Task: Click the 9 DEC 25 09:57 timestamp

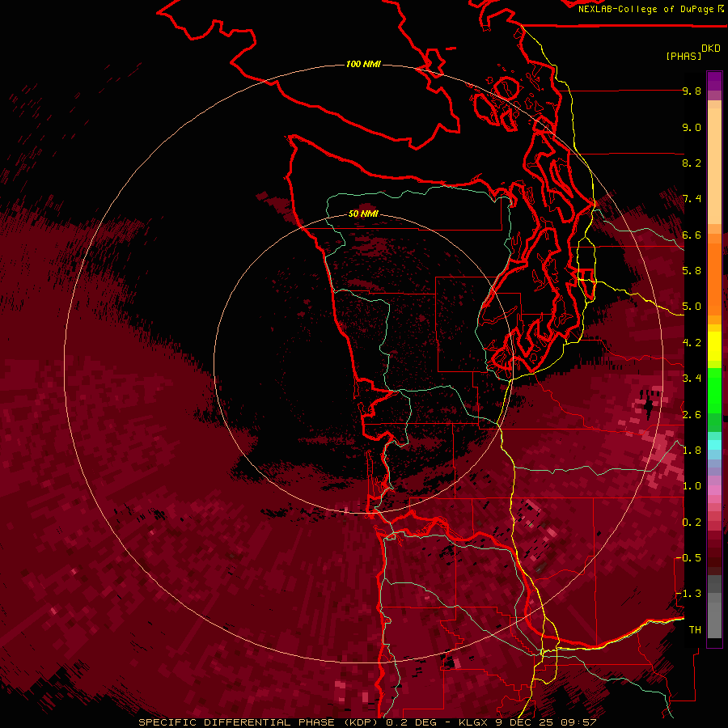Action: 547,722
